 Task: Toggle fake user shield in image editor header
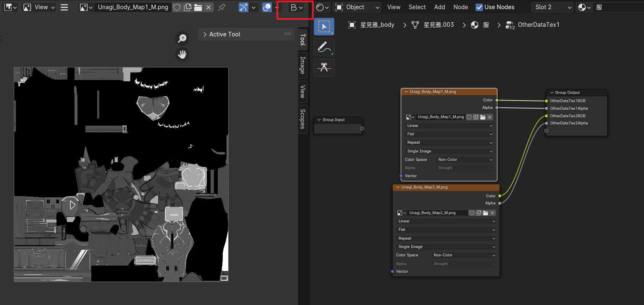177,7
